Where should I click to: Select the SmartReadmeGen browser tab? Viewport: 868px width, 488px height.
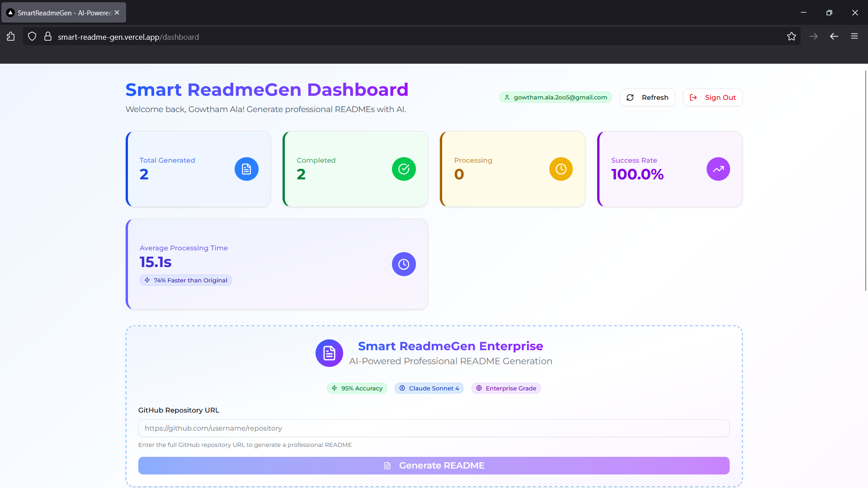click(63, 13)
